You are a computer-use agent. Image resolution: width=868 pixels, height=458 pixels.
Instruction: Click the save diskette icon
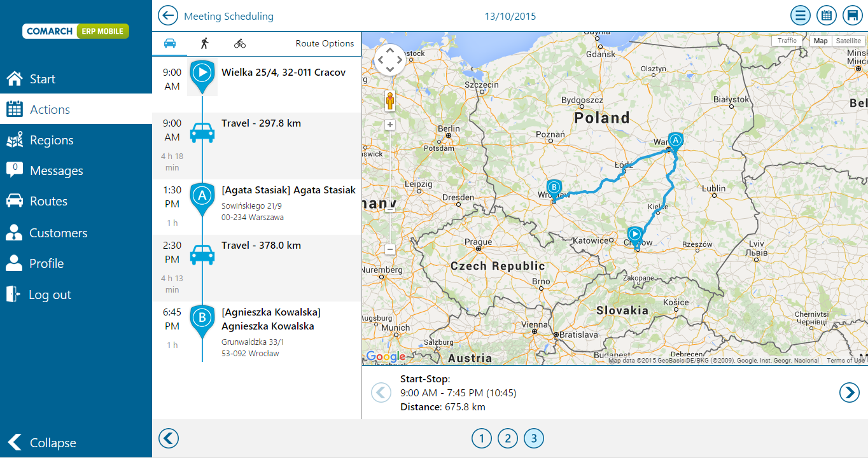852,15
